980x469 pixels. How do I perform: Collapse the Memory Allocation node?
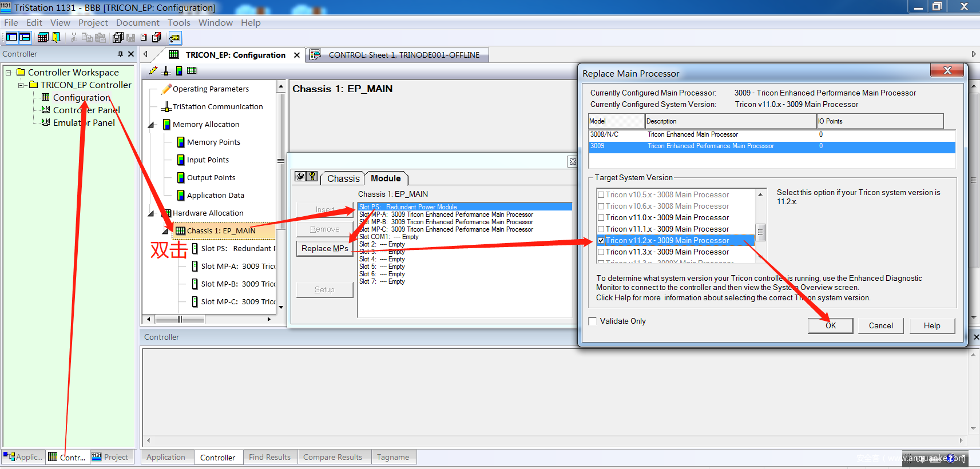151,125
